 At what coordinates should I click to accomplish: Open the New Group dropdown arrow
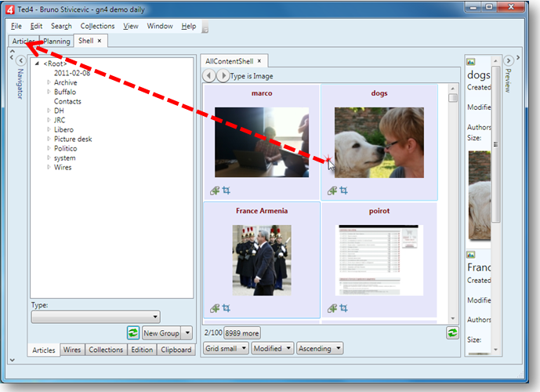187,332
